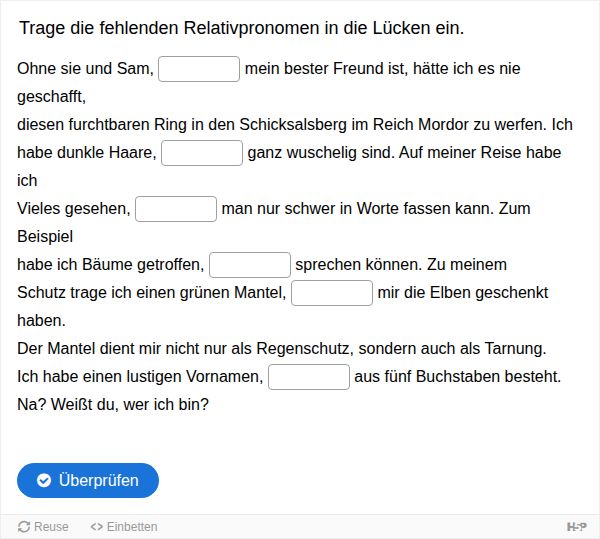
Task: Open the Reuse option
Action: coord(43,527)
